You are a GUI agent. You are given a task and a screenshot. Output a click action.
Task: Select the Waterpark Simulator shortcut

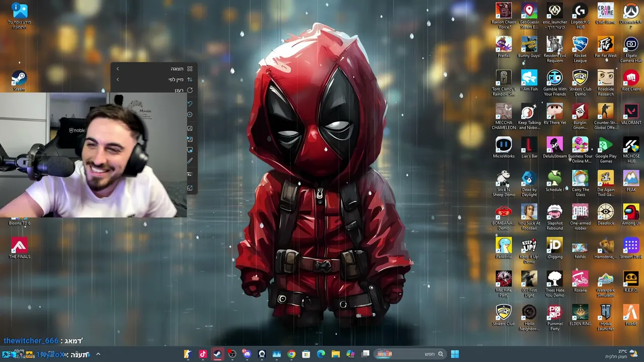[606, 284]
